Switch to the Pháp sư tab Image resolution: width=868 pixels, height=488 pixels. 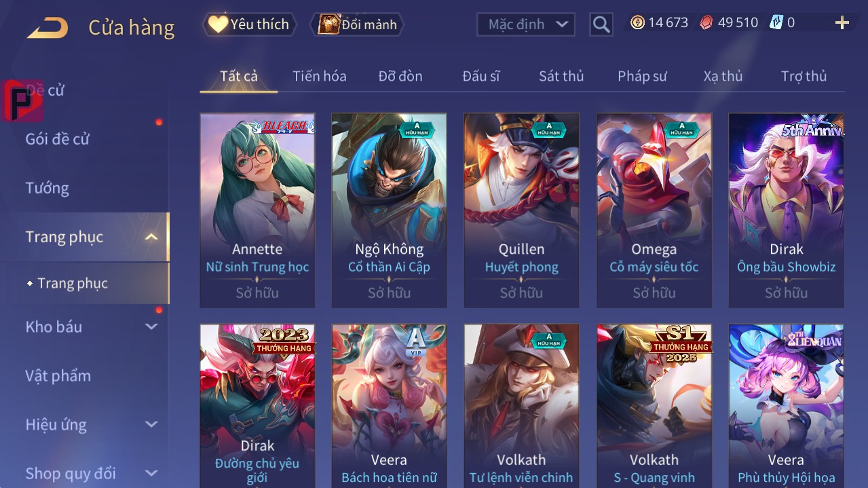point(642,76)
